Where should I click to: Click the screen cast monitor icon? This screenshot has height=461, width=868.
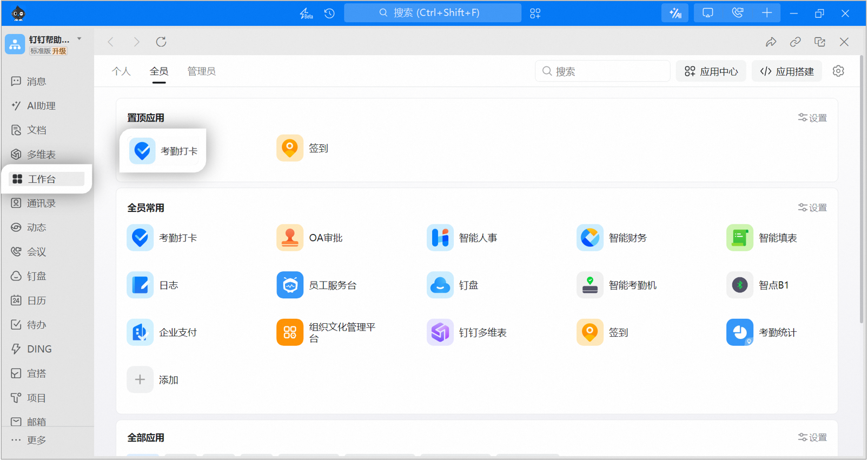click(708, 14)
